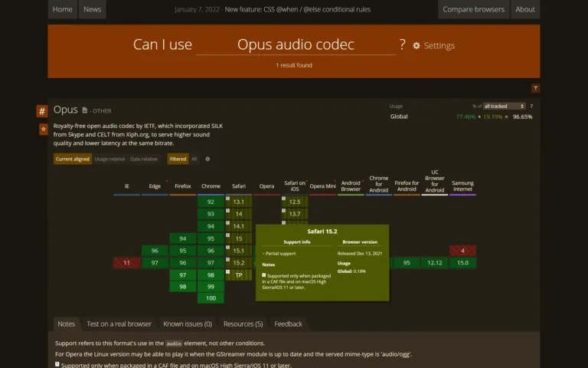Open News in top navigation

[x=92, y=9]
